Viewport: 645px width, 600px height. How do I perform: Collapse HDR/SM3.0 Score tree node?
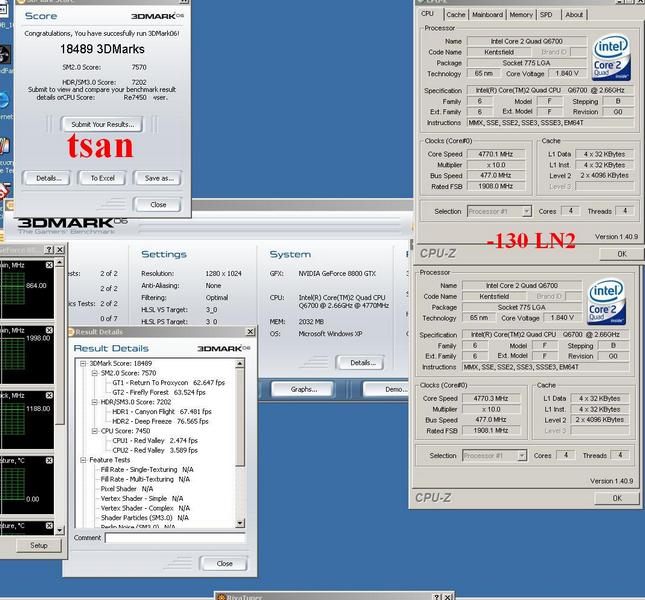pos(95,402)
